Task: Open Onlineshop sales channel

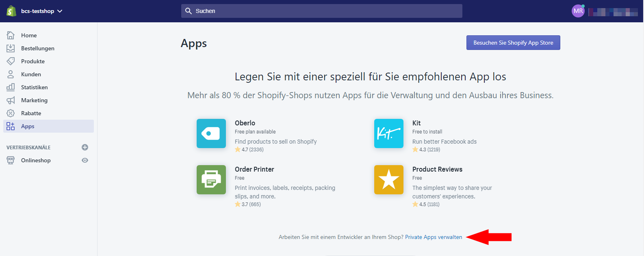Action: 36,160
